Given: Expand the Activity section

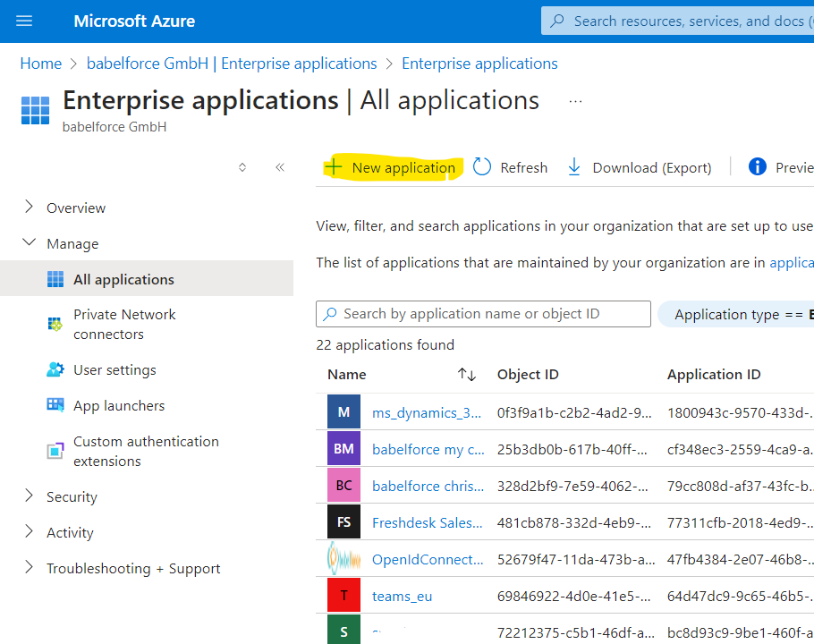Looking at the screenshot, I should point(29,532).
